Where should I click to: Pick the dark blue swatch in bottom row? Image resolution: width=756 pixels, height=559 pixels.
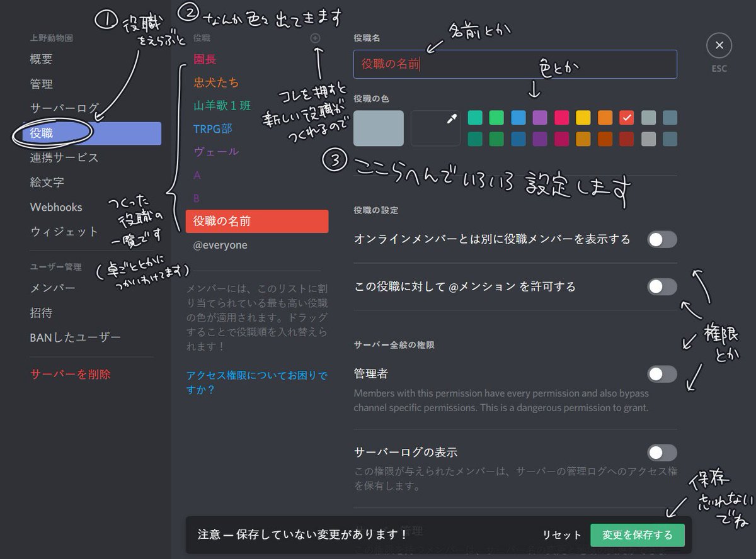pos(518,138)
